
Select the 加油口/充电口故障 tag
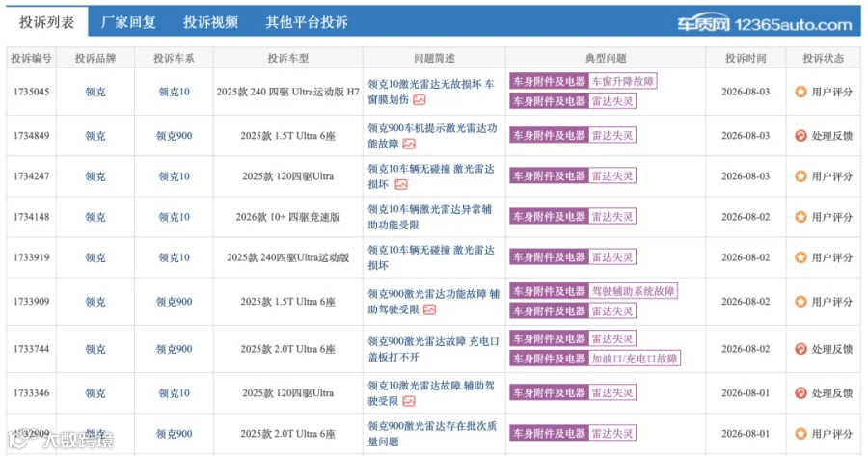coord(635,359)
